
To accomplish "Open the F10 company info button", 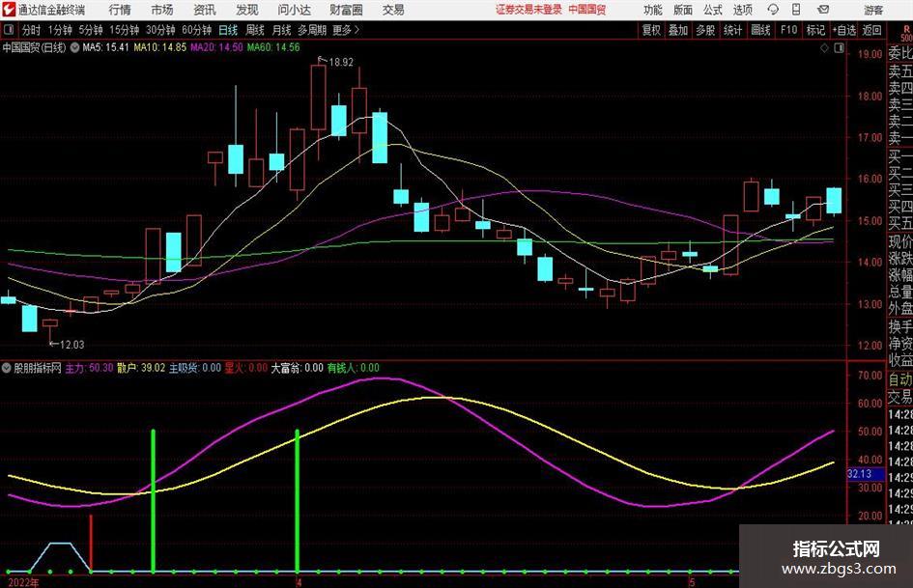I will pyautogui.click(x=788, y=30).
